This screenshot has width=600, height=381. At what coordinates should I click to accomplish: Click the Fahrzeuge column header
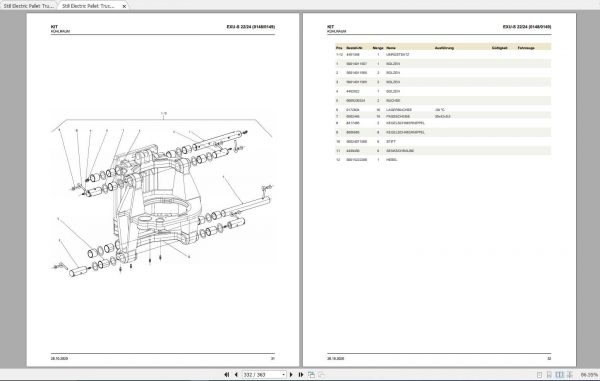coord(526,48)
